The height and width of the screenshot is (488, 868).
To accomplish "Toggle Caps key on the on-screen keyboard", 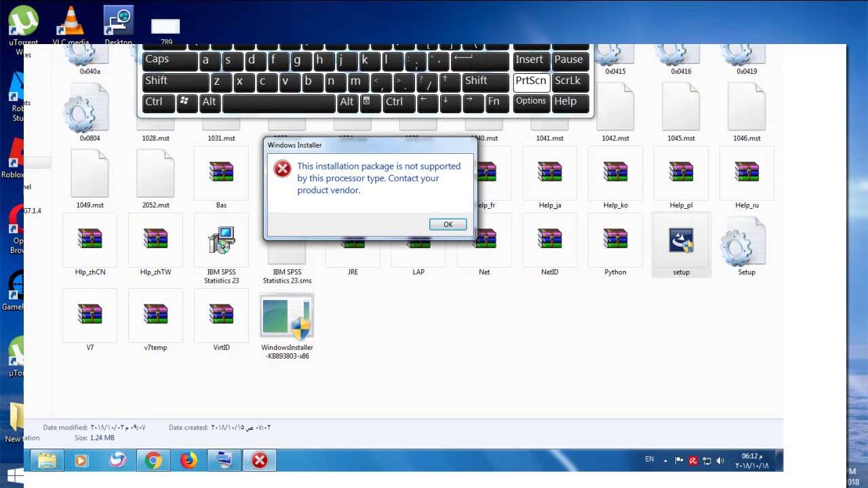I will tap(170, 60).
